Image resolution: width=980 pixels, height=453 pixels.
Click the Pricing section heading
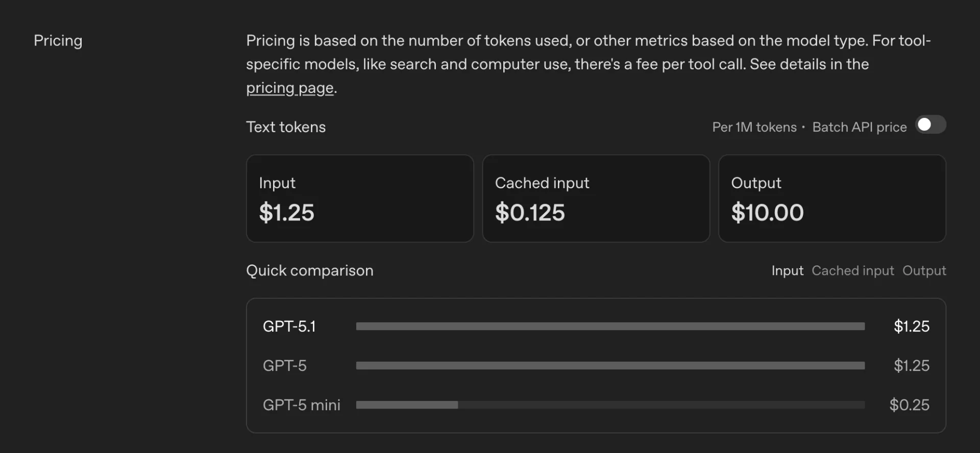58,40
